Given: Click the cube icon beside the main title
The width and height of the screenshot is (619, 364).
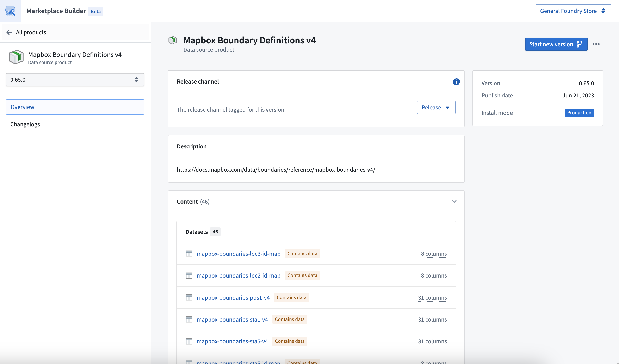Looking at the screenshot, I should coord(173,40).
